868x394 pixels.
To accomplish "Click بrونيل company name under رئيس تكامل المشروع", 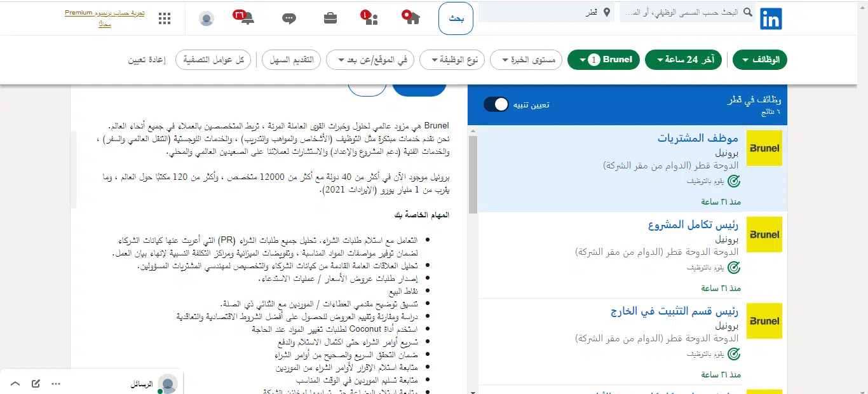I will [728, 240].
